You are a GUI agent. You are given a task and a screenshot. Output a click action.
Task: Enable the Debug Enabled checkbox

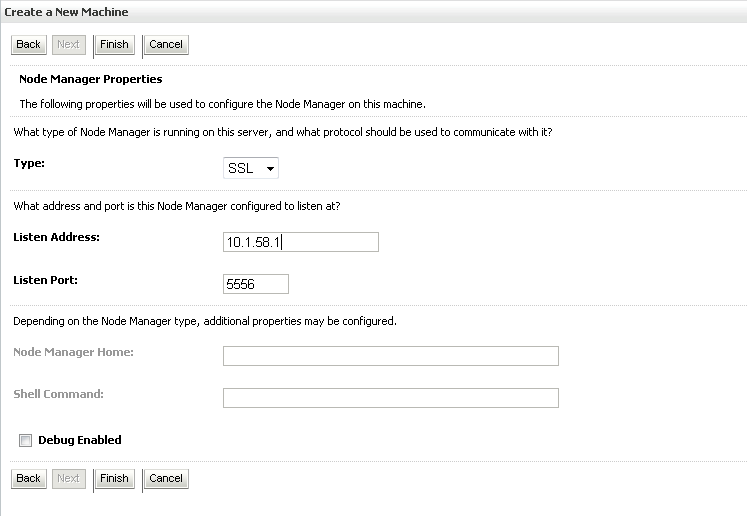(25, 440)
